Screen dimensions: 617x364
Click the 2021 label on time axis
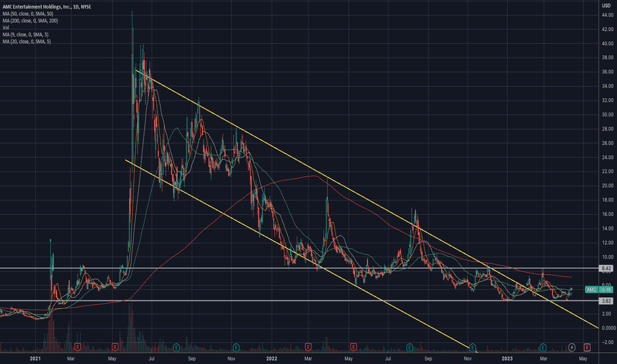(x=35, y=359)
